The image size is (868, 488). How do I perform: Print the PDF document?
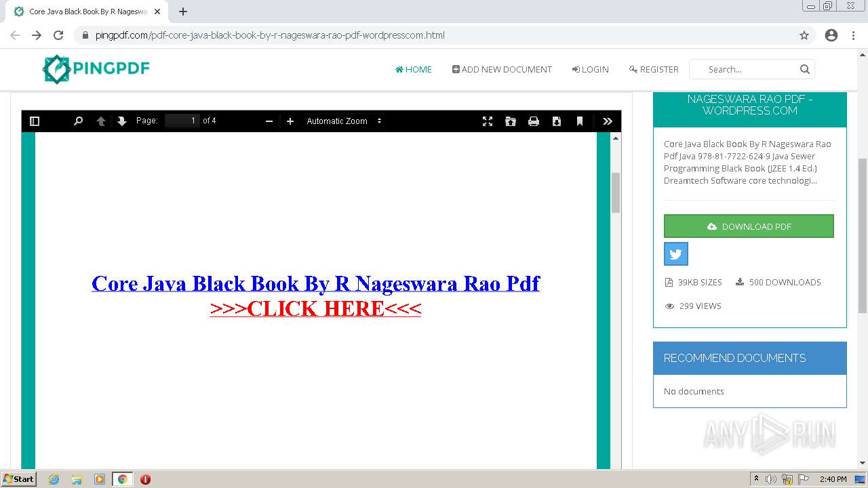(x=534, y=121)
